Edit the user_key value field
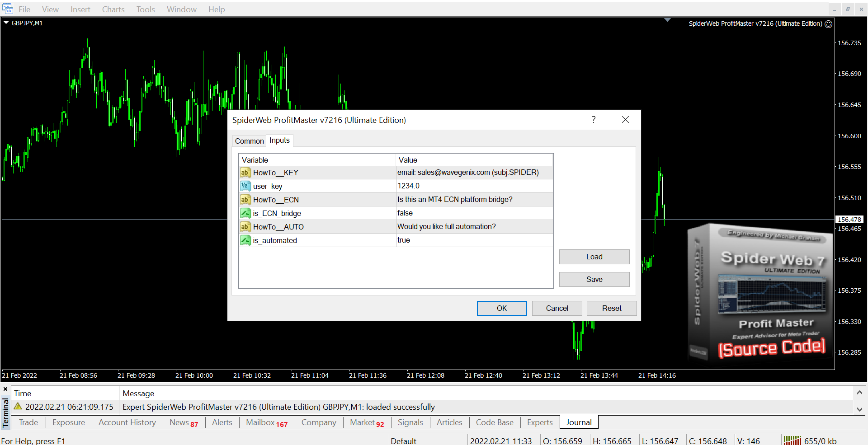This screenshot has height=445, width=868. click(474, 186)
